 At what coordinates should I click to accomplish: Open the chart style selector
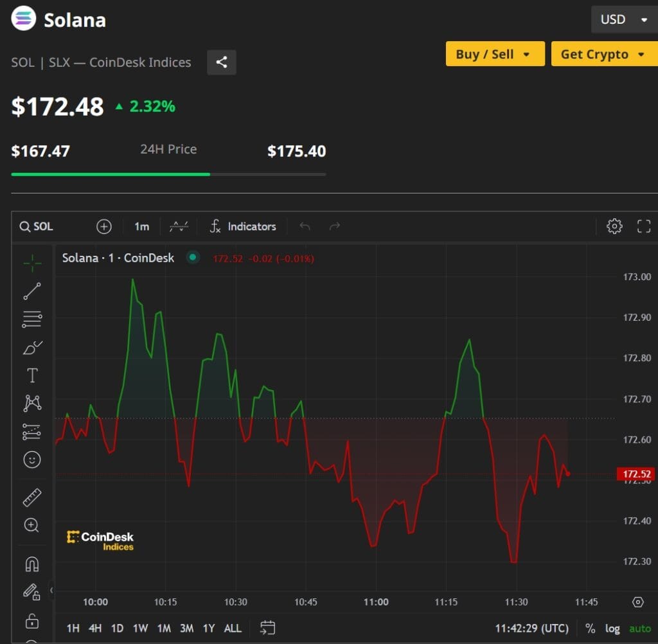pyautogui.click(x=179, y=226)
